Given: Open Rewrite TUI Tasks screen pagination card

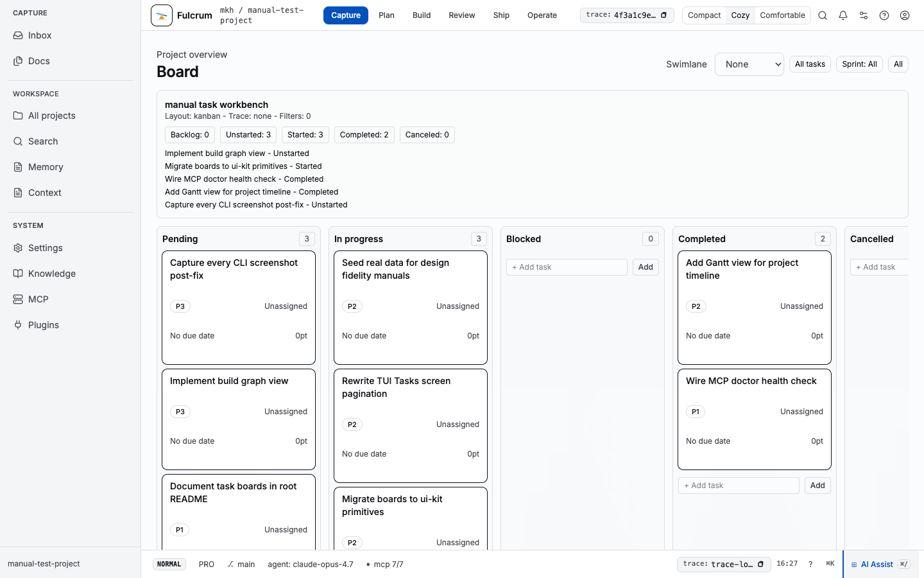Looking at the screenshot, I should 411,426.
